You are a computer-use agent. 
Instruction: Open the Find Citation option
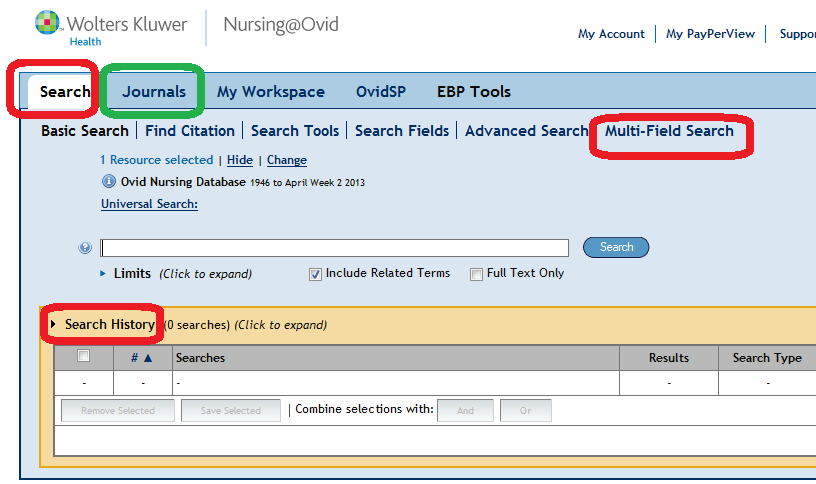(190, 131)
